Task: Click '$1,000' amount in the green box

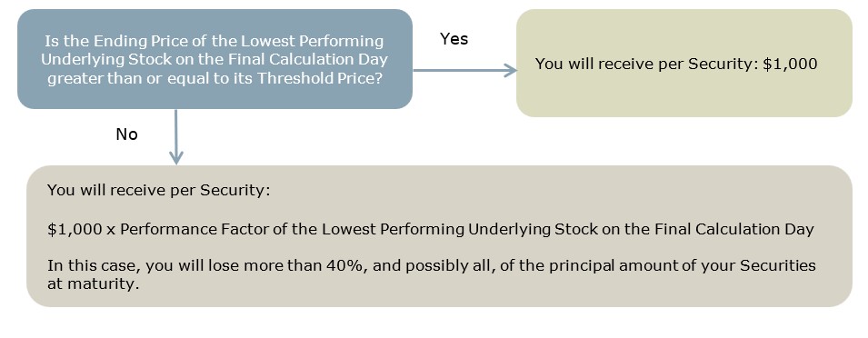Action: tap(790, 64)
